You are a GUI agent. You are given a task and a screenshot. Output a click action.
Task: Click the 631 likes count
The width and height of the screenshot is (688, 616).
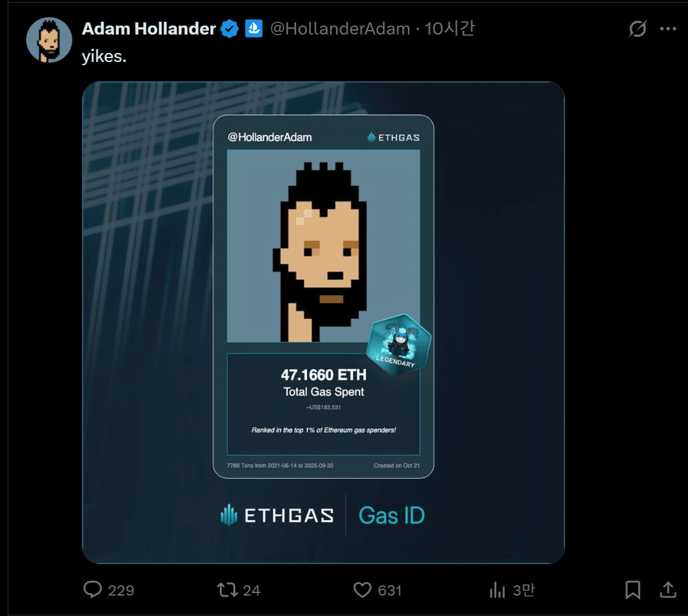click(389, 590)
